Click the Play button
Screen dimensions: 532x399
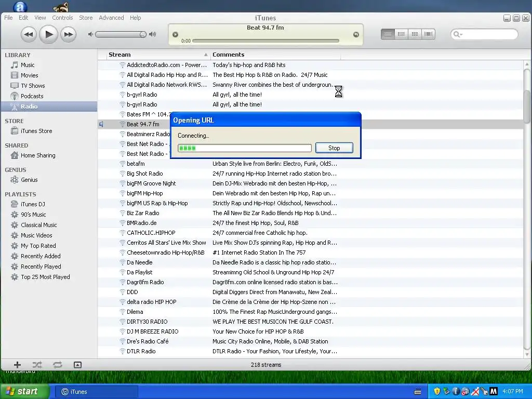point(48,34)
